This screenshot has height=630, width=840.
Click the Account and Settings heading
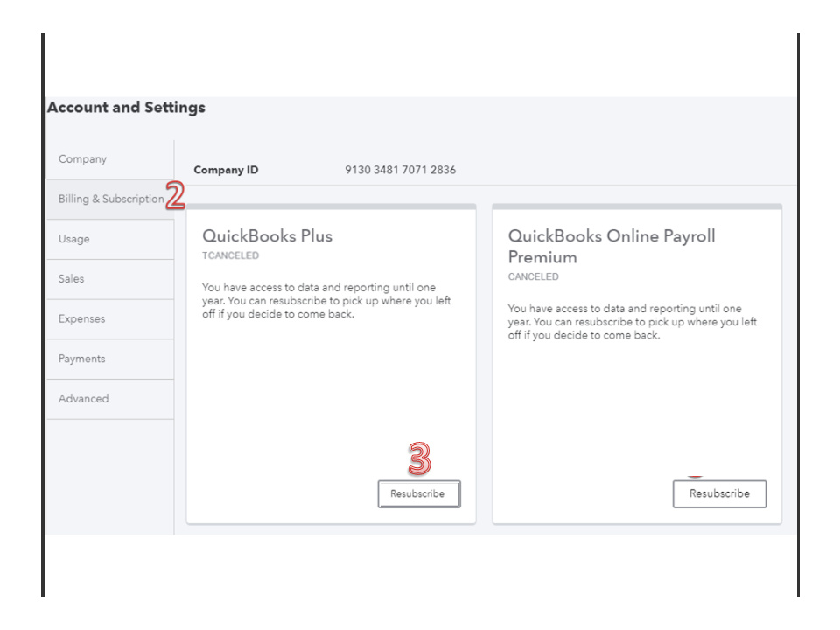pos(126,108)
